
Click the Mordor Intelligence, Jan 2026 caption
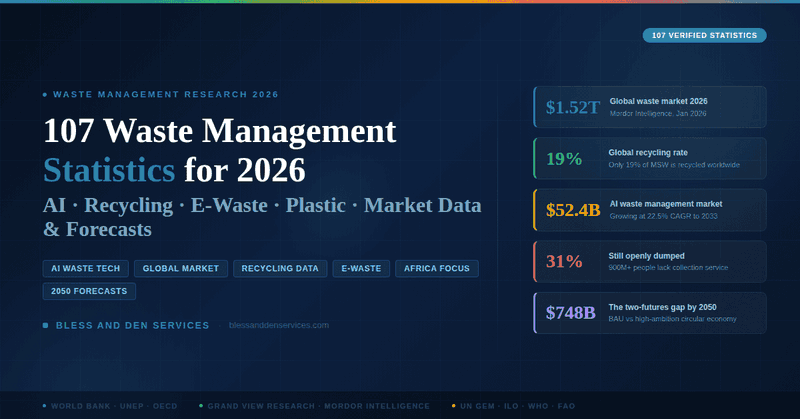658,113
